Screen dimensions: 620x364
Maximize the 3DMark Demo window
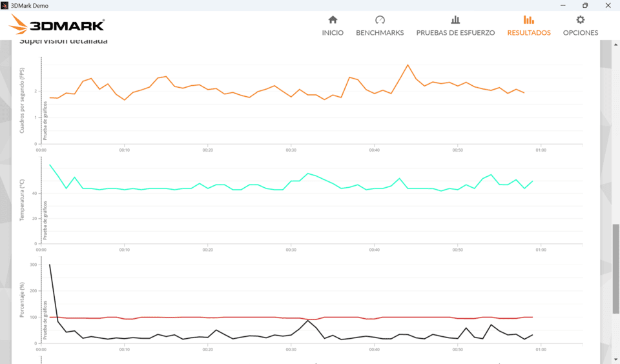point(585,5)
